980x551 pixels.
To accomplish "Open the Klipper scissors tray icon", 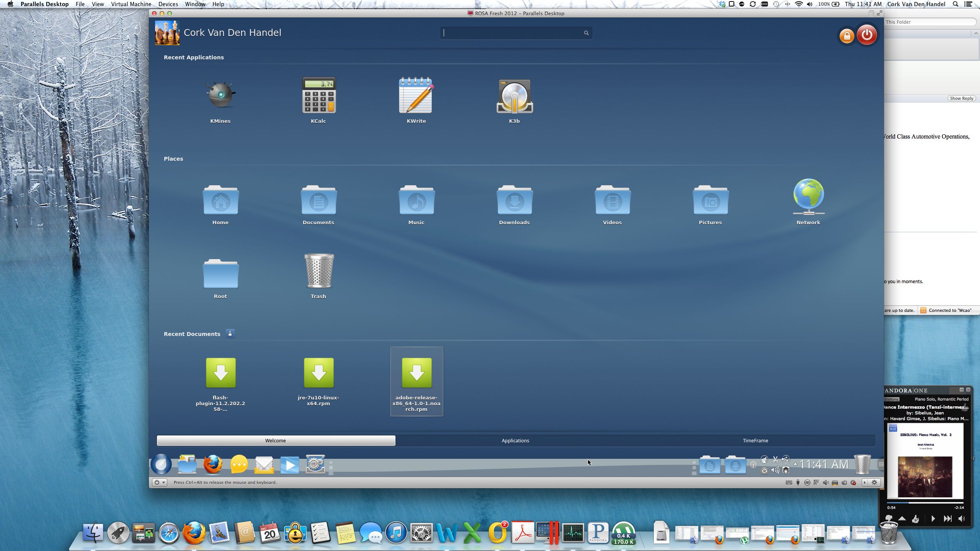I will pos(775,460).
